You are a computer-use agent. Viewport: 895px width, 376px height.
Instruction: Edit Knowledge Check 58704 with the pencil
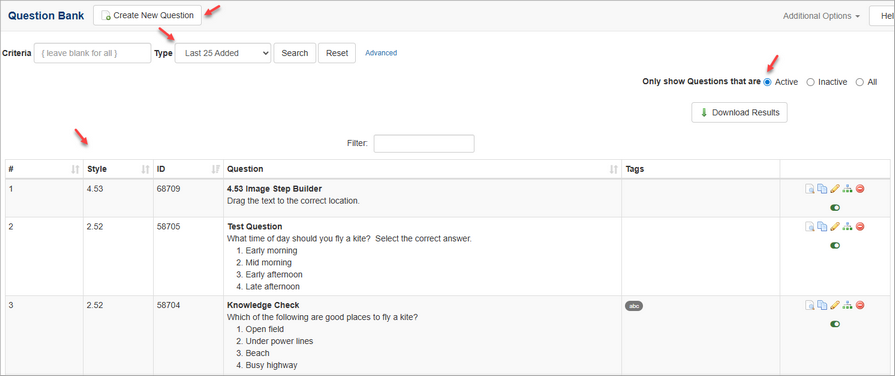[x=834, y=305]
